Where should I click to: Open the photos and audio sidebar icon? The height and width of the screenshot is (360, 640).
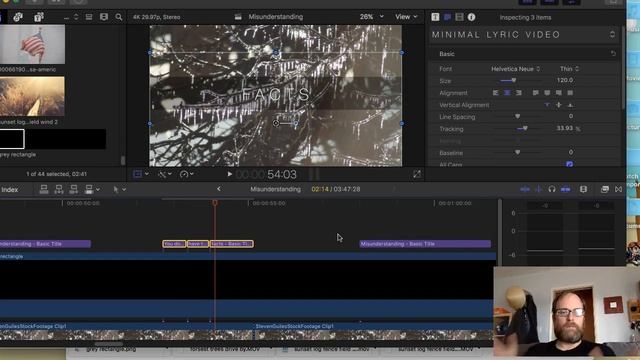coord(18,17)
